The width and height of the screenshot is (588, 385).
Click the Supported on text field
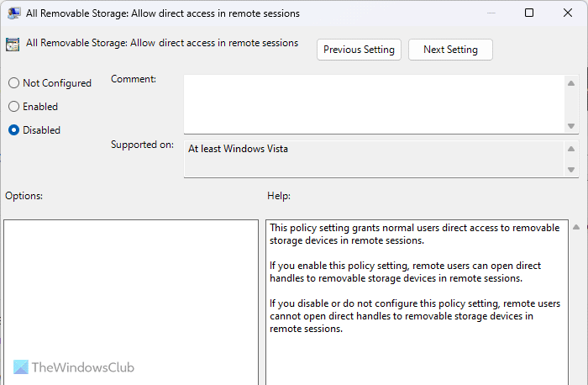pos(374,158)
